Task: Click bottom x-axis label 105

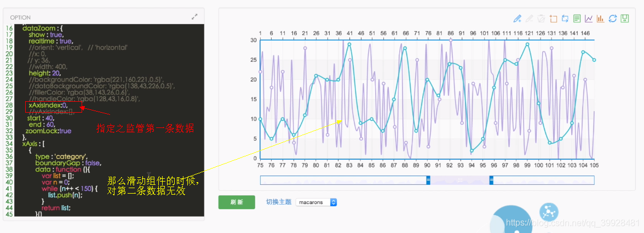Action: click(594, 165)
